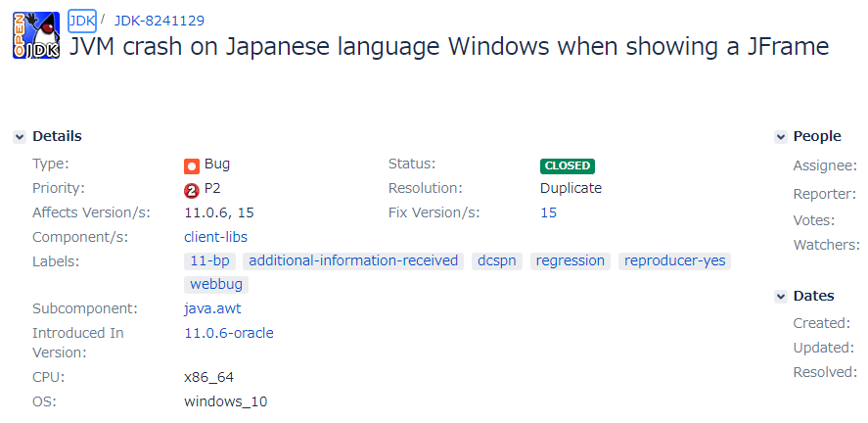The height and width of the screenshot is (423, 868).
Task: Click the Updated date label
Action: point(824,348)
